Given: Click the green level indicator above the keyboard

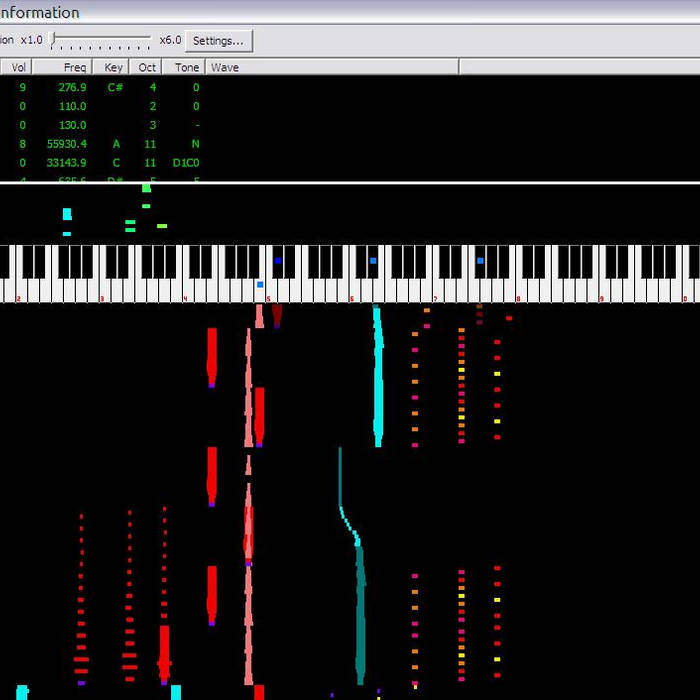Looking at the screenshot, I should pos(146,188).
